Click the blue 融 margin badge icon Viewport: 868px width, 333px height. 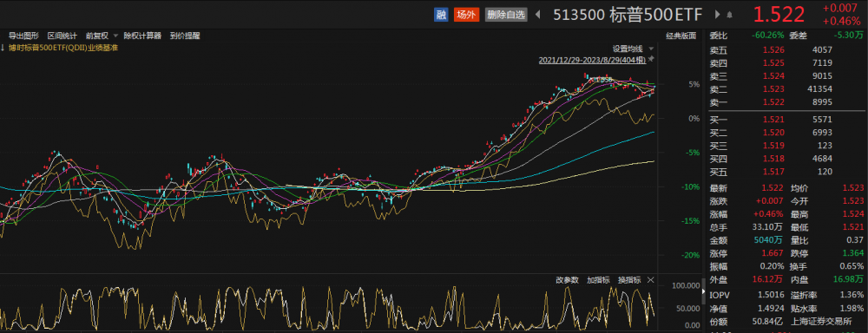coord(441,15)
